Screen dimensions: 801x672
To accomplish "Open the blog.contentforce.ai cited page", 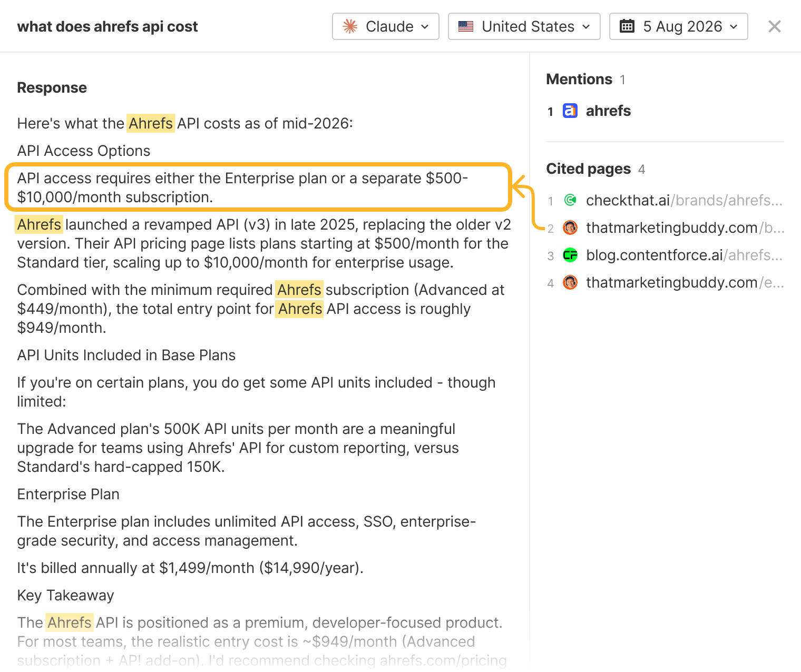I will point(684,255).
